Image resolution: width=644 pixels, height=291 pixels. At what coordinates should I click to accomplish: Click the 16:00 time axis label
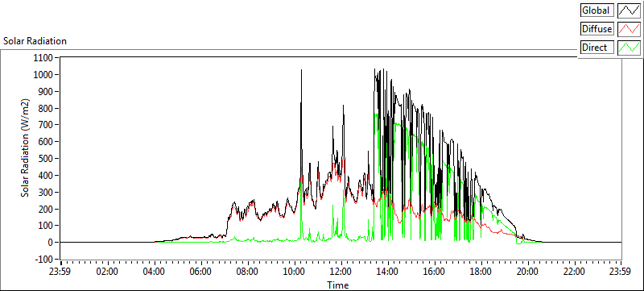(434, 272)
